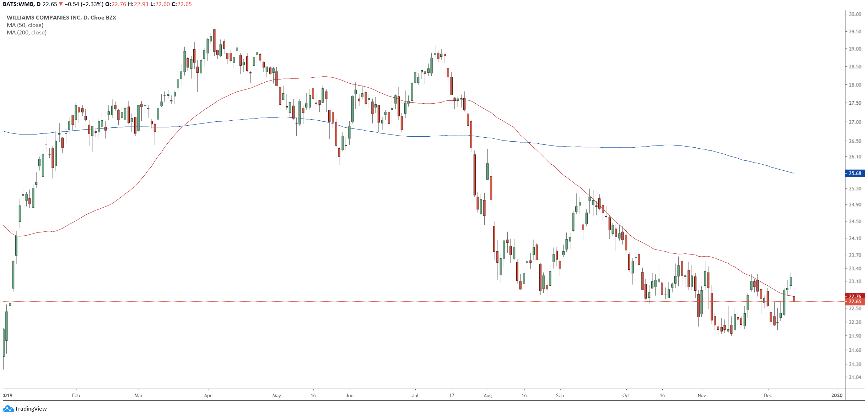868x417 pixels.
Task: Click the red 22.76 MA price tag
Action: point(854,296)
